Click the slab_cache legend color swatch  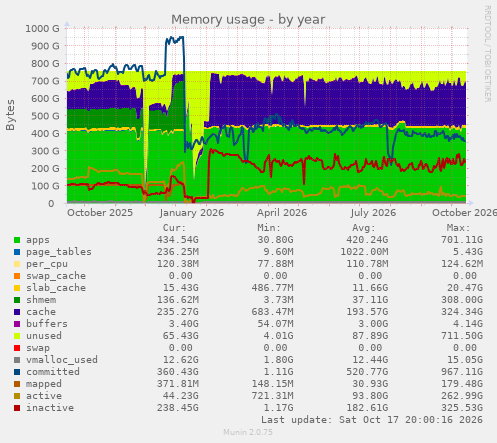17,288
